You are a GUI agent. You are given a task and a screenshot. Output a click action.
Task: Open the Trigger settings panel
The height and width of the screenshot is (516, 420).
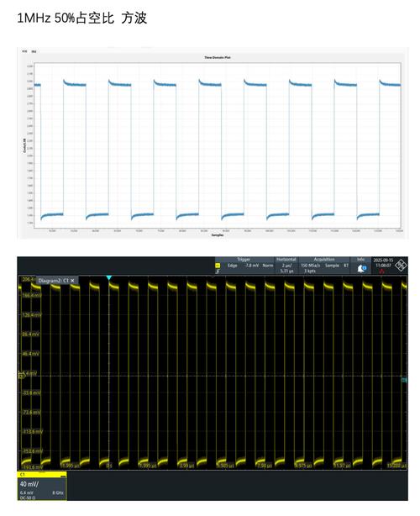tap(244, 260)
